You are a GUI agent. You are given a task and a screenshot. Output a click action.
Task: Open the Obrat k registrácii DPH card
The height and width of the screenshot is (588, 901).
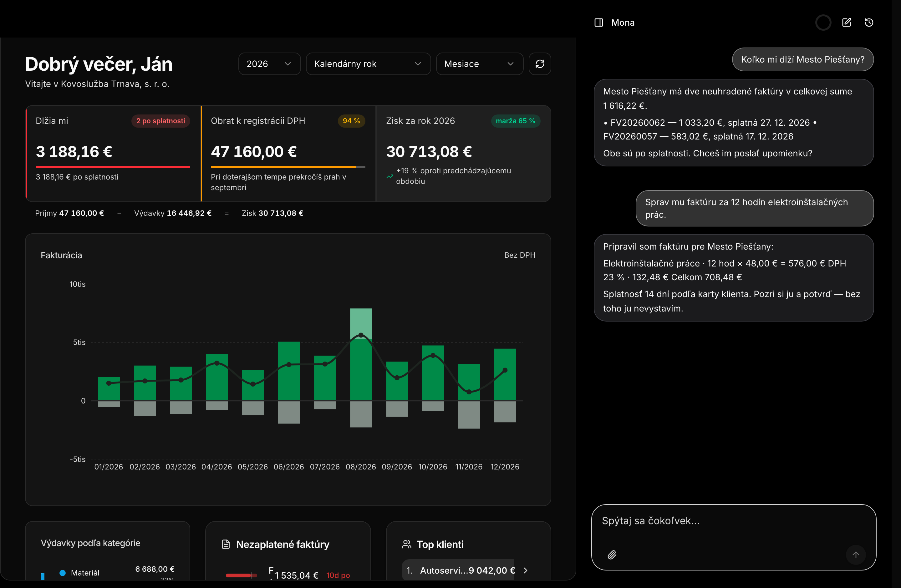pos(288,153)
